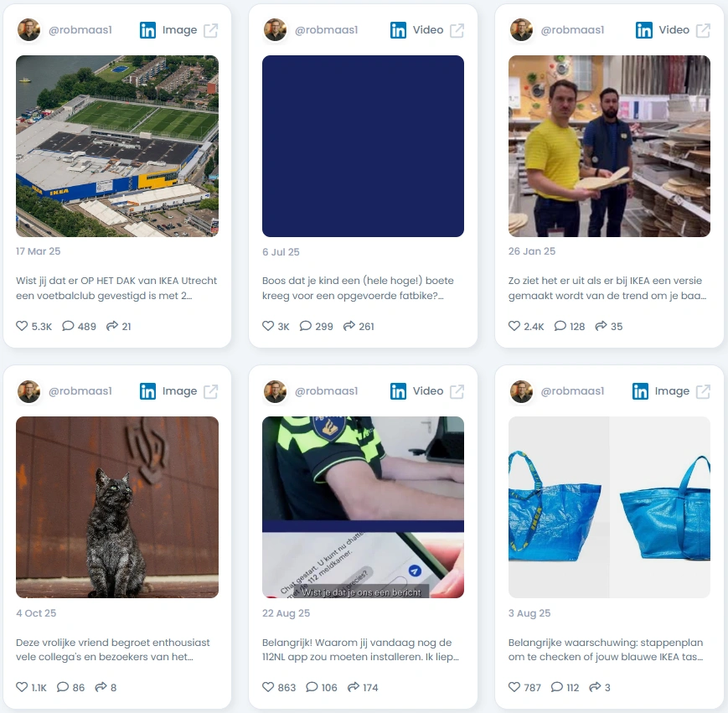
Task: Open the IKEA rooftop aerial photo thumbnail
Action: tap(117, 147)
